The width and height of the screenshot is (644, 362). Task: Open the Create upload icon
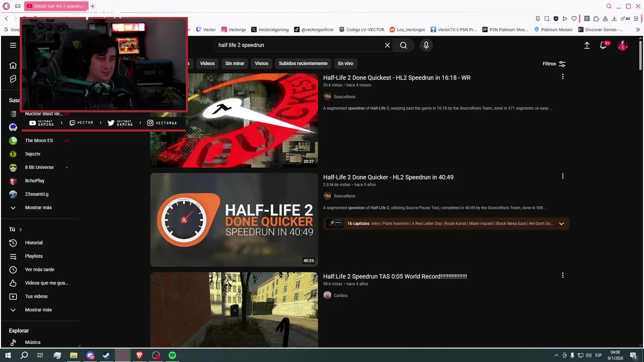click(x=587, y=45)
